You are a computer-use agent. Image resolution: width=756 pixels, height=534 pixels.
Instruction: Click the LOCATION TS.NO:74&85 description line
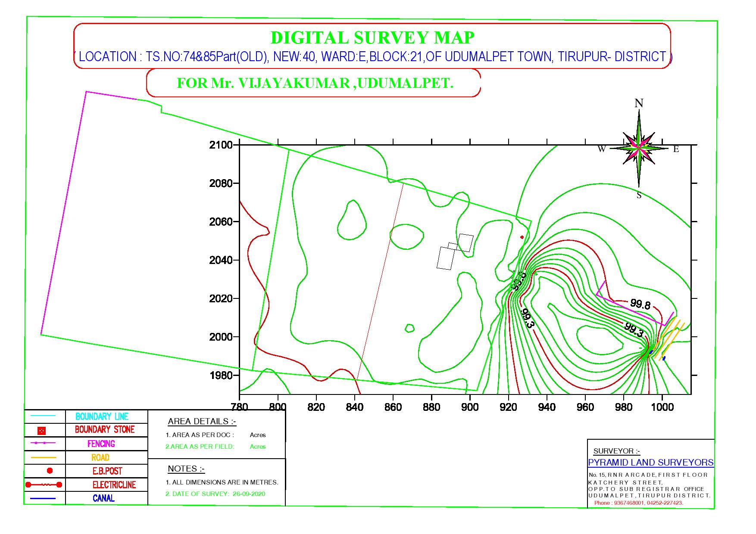click(x=373, y=56)
